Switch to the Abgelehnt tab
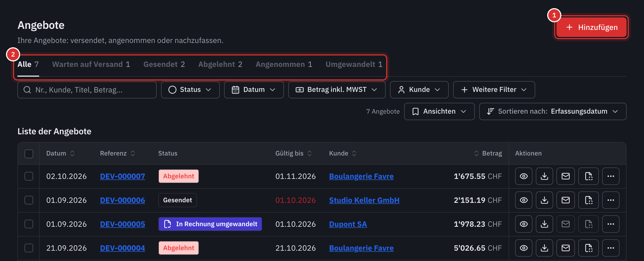This screenshot has width=644, height=261. (220, 64)
